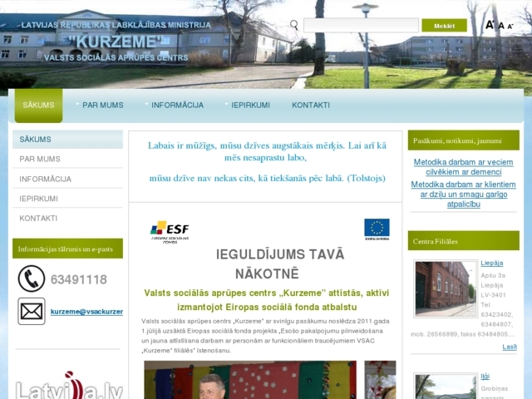Reset font size with middle A icon
The width and height of the screenshot is (532, 399).
click(x=501, y=26)
